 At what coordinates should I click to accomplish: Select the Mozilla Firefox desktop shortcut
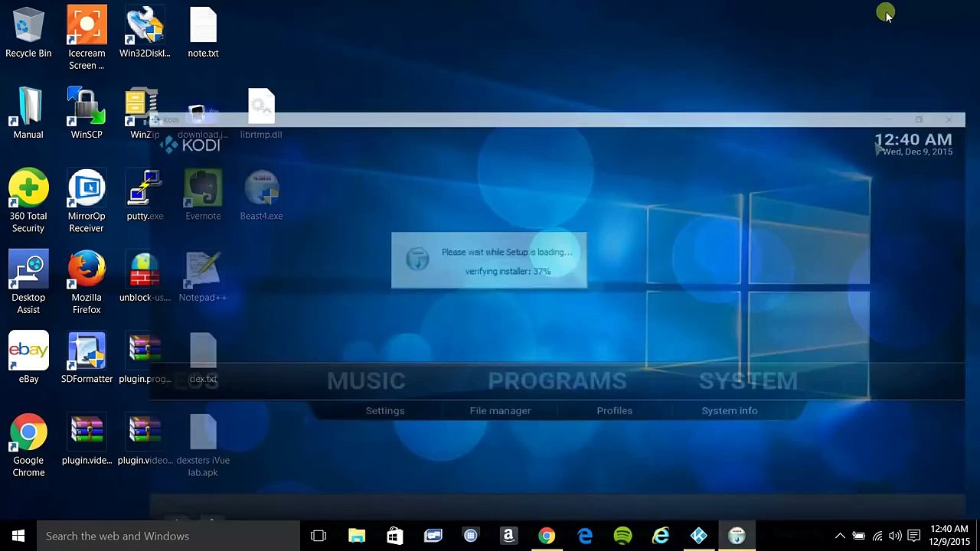coord(87,282)
